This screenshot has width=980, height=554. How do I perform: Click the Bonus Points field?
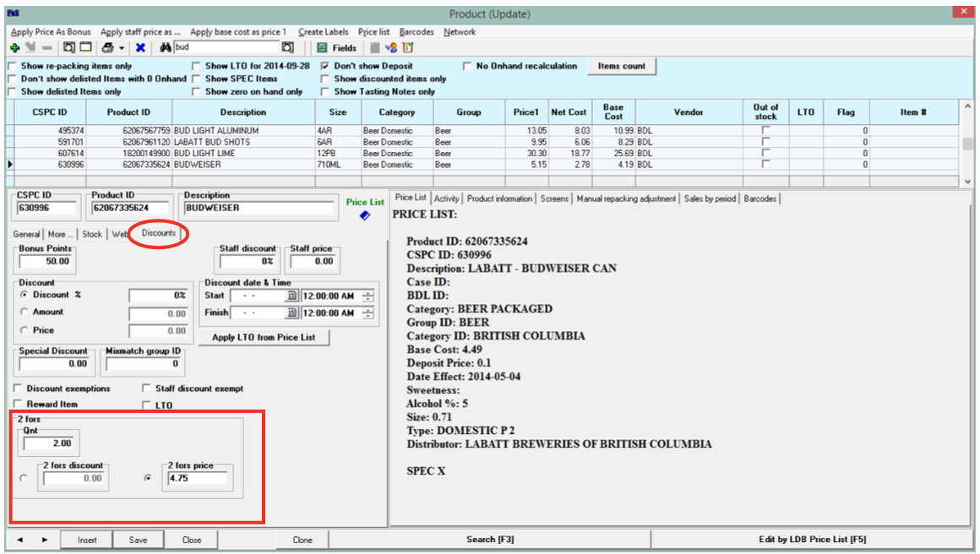tap(45, 262)
